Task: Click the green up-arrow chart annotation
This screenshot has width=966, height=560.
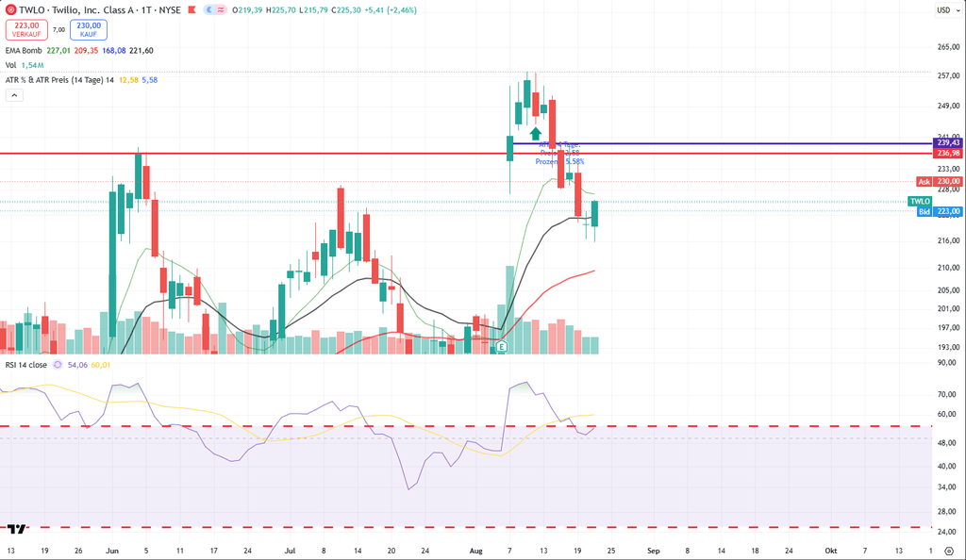Action: 536,133
